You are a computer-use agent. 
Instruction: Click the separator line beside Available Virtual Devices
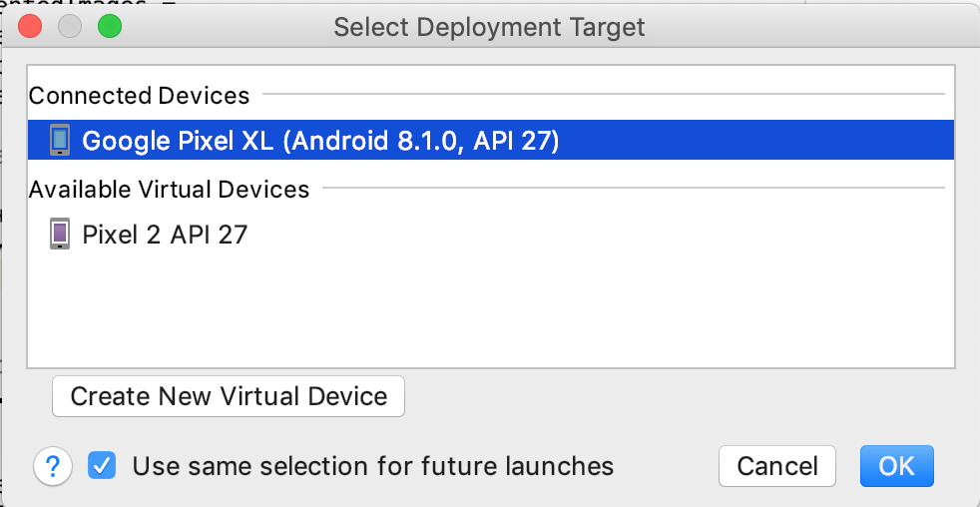pyautogui.click(x=629, y=188)
